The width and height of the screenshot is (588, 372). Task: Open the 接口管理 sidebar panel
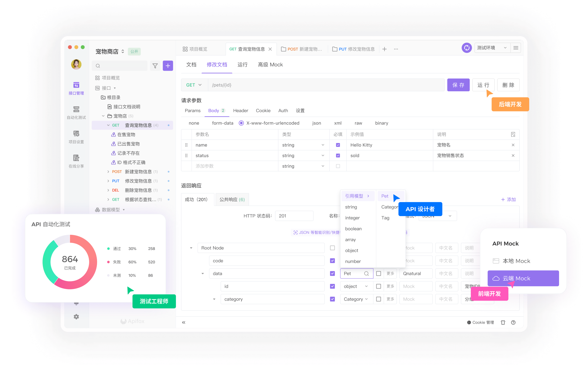coord(76,89)
